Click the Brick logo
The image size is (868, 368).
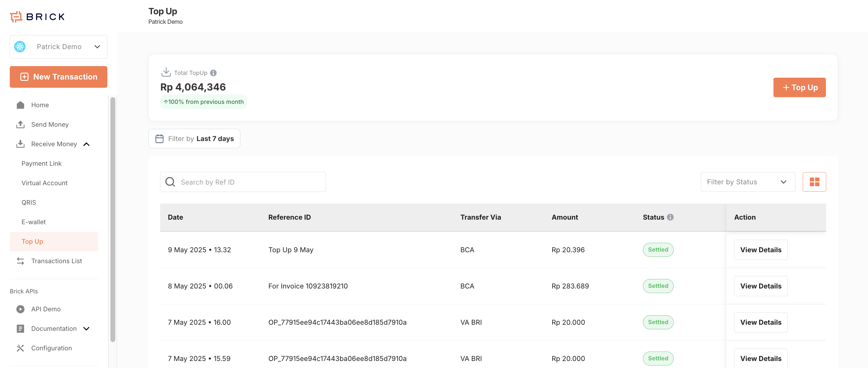[37, 16]
